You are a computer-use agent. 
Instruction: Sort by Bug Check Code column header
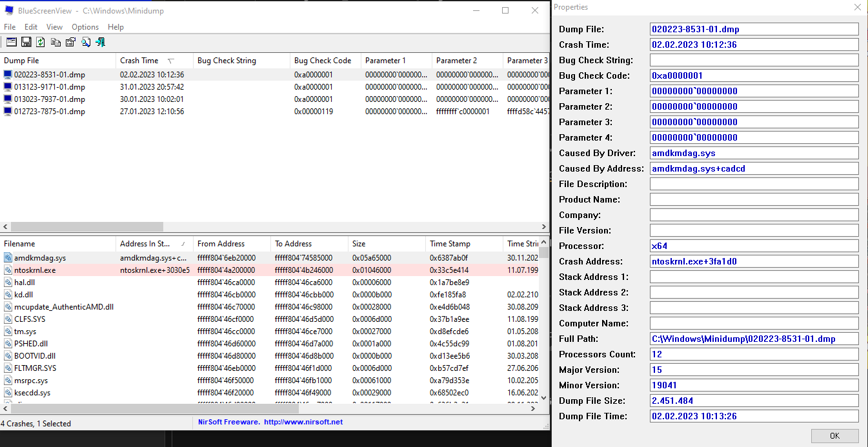(326, 61)
